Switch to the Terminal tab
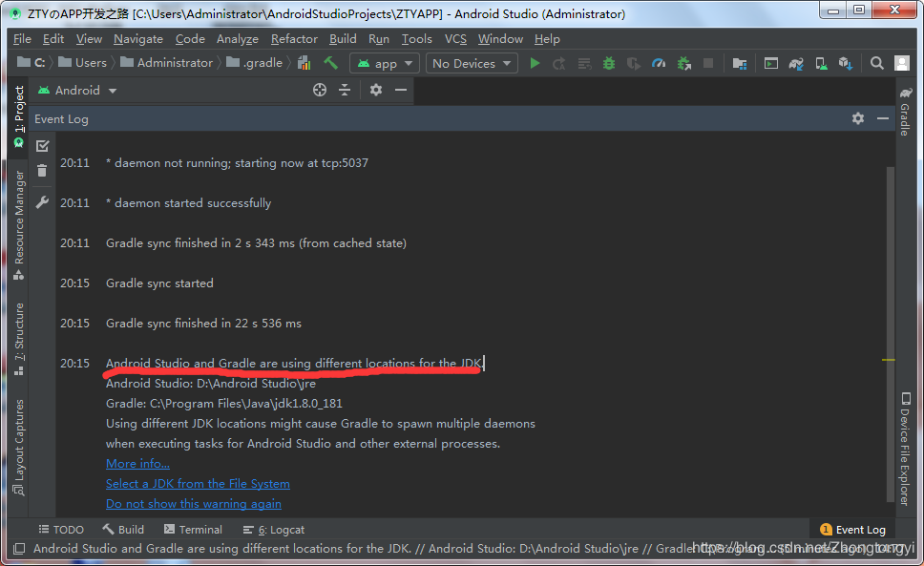 [x=192, y=530]
